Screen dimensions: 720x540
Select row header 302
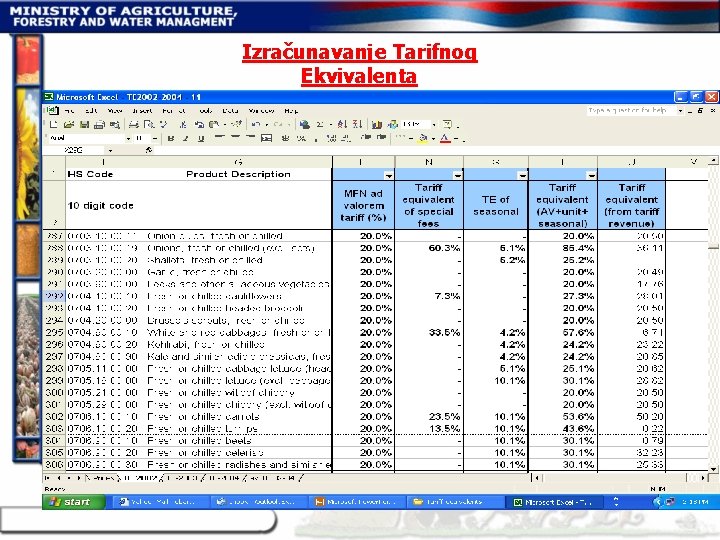pyautogui.click(x=54, y=416)
